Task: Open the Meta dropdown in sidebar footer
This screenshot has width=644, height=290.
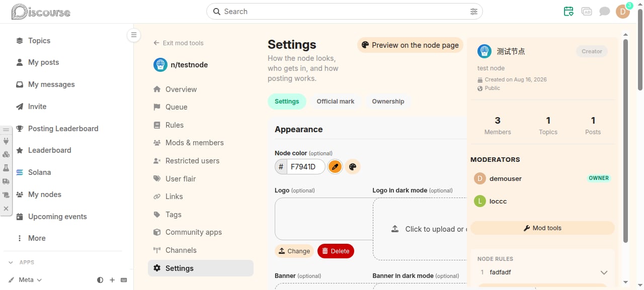Action: point(26,280)
